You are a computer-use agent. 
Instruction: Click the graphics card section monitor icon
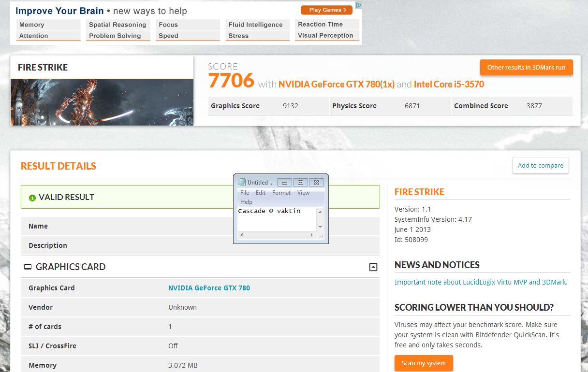tap(28, 267)
